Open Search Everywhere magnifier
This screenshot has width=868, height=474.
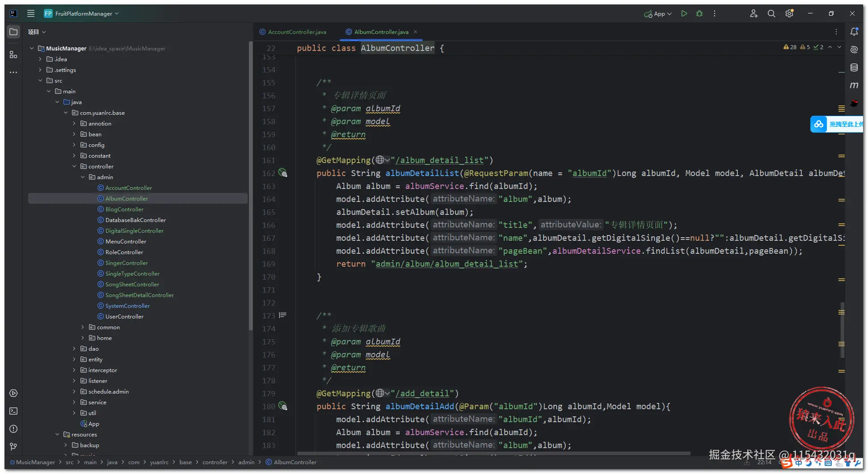coord(771,13)
